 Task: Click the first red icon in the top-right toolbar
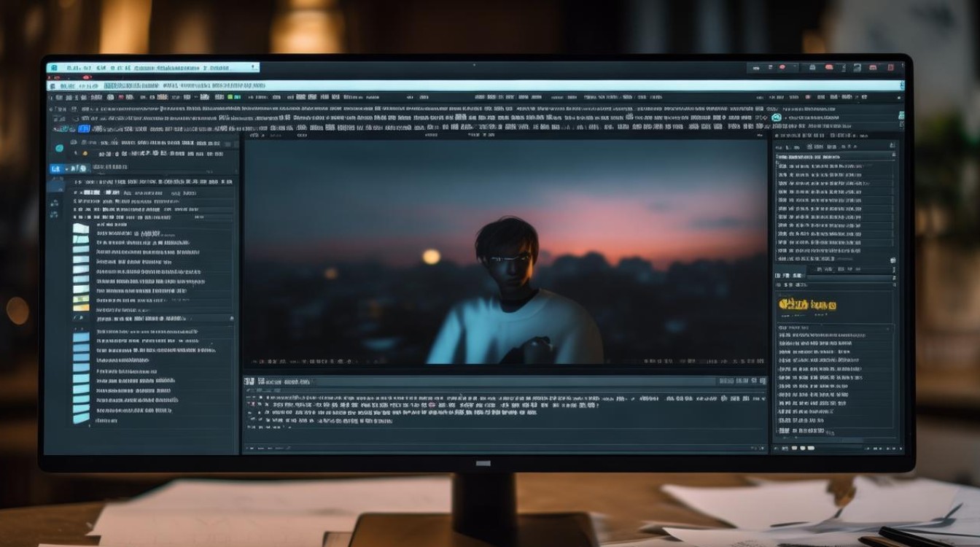click(x=782, y=67)
